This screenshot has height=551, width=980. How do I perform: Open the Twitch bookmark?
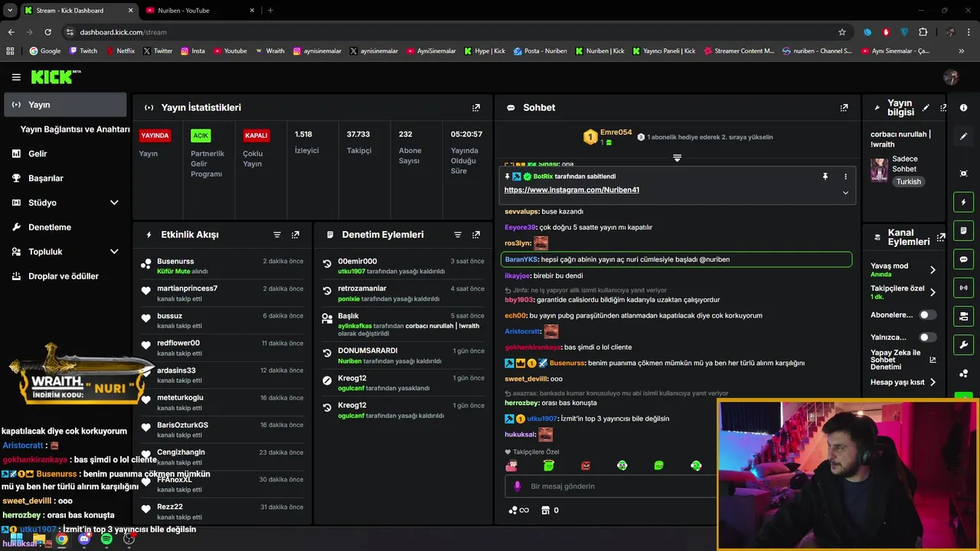[x=83, y=51]
